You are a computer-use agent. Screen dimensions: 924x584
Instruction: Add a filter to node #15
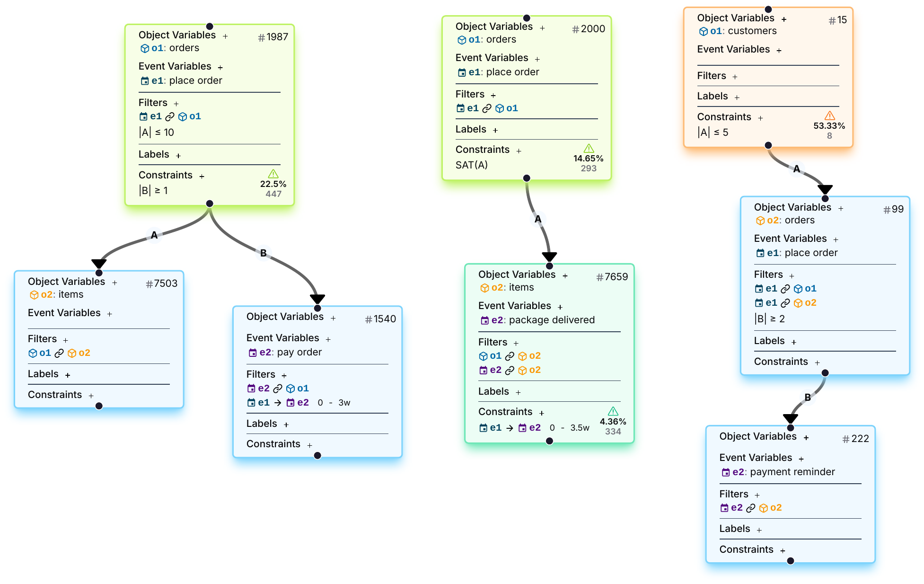735,77
